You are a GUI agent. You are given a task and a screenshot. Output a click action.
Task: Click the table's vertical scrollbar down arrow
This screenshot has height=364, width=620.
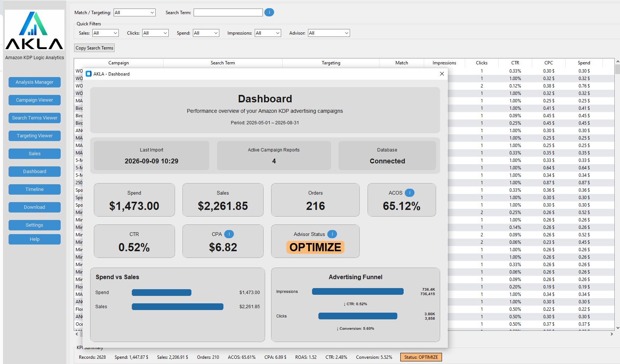(617, 328)
